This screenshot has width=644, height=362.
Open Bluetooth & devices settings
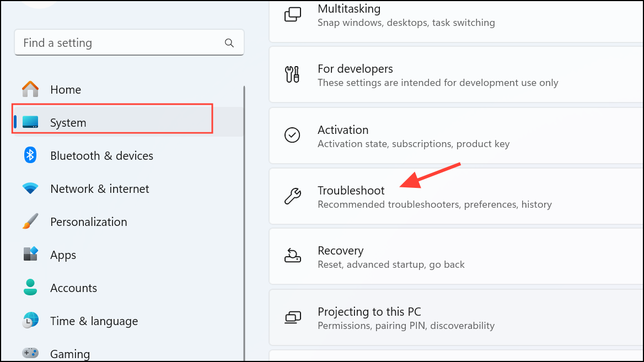pos(128,155)
